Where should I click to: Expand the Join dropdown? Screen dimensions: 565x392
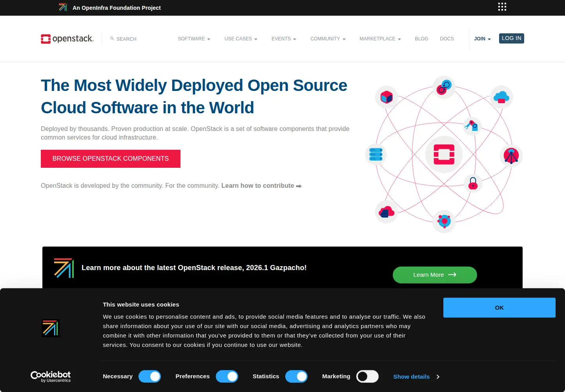point(482,39)
